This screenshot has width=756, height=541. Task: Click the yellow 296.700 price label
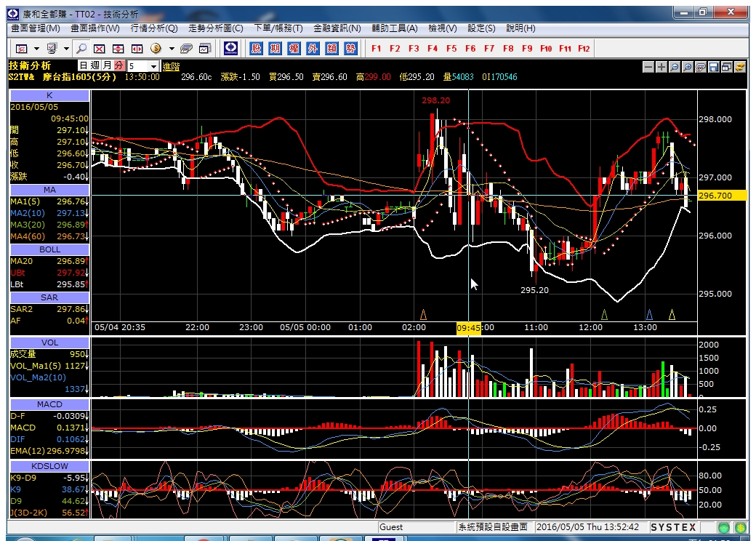click(x=722, y=196)
